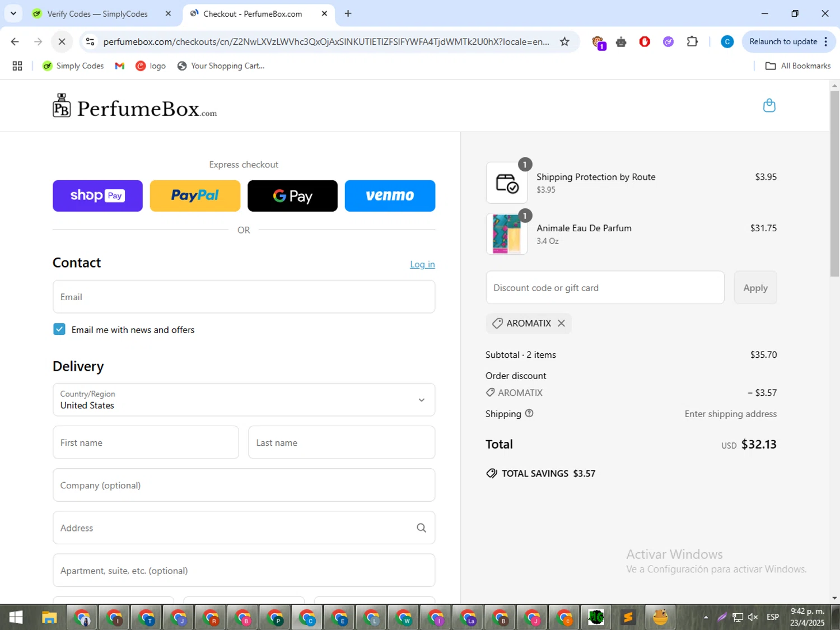Apply the discount code
The width and height of the screenshot is (840, 630).
(x=755, y=288)
